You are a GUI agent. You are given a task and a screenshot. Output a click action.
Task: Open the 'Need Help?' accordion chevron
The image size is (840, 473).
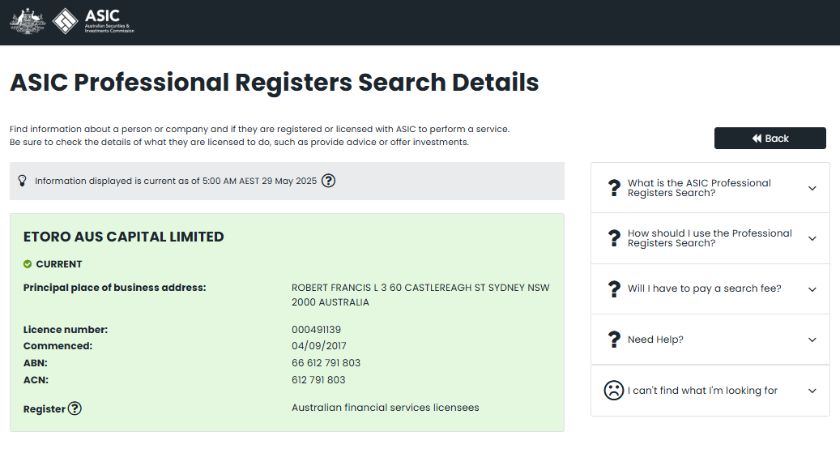point(812,340)
